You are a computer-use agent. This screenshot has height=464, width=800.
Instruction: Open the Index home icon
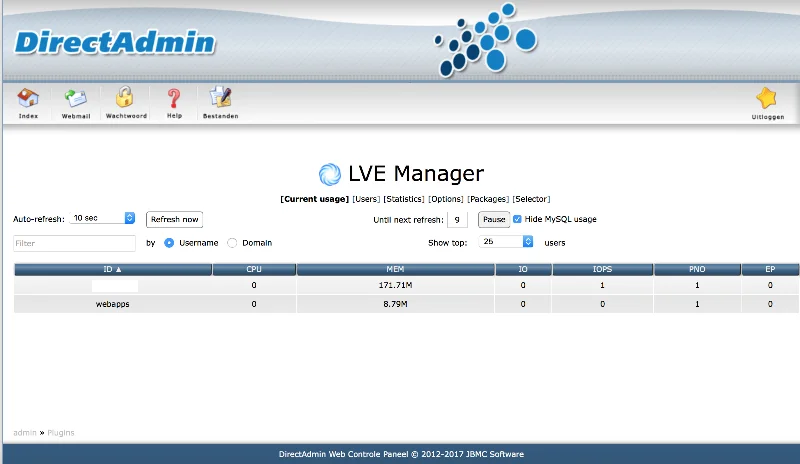28,99
